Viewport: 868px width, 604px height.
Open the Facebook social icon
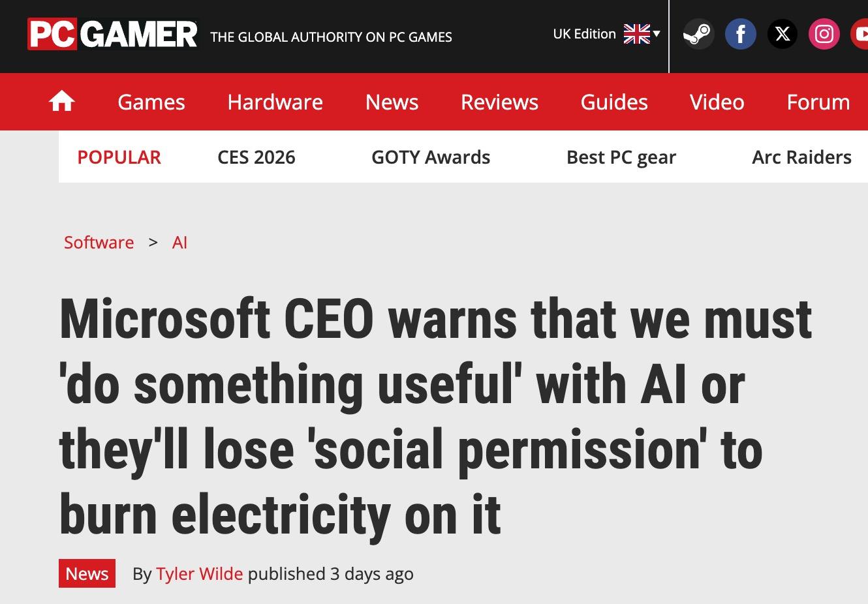pyautogui.click(x=740, y=34)
